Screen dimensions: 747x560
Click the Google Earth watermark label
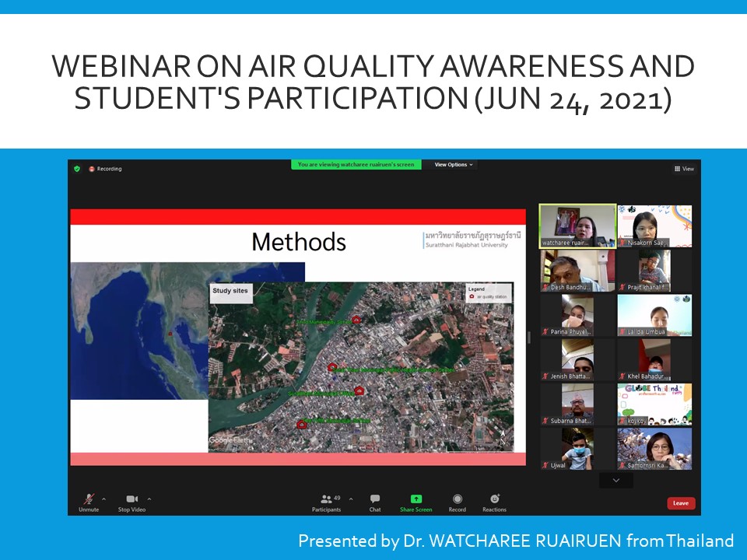click(230, 440)
